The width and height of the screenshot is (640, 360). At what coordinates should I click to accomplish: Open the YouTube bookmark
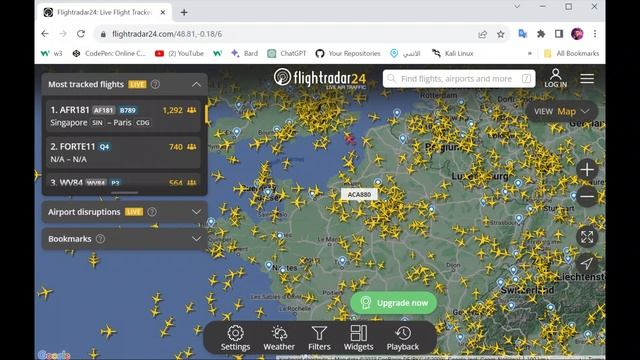pos(180,53)
